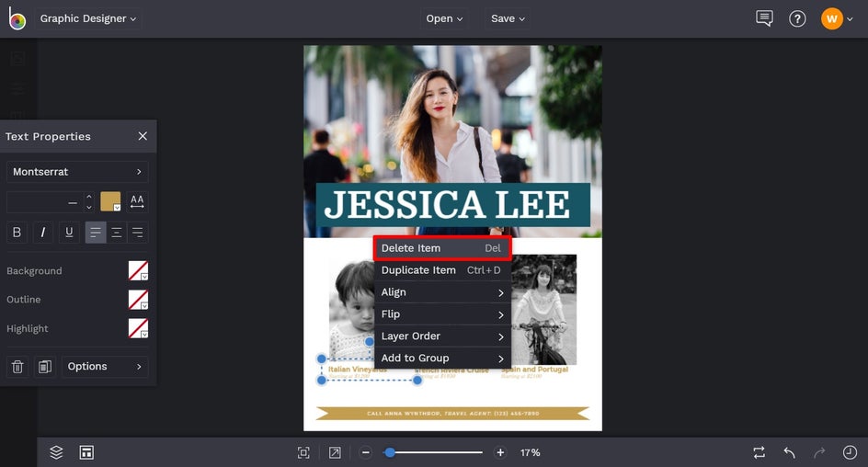Choose Duplicate Item from context menu
This screenshot has width=868, height=467.
441,270
